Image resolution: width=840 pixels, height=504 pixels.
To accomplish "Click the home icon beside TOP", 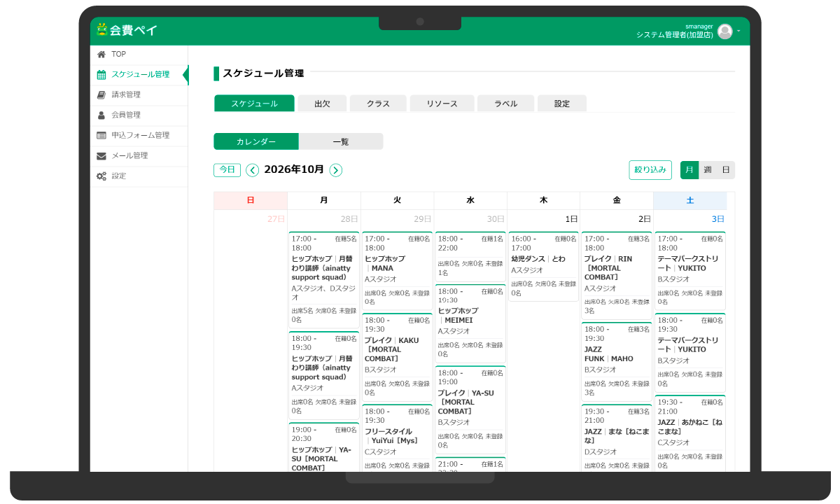I will (x=101, y=54).
